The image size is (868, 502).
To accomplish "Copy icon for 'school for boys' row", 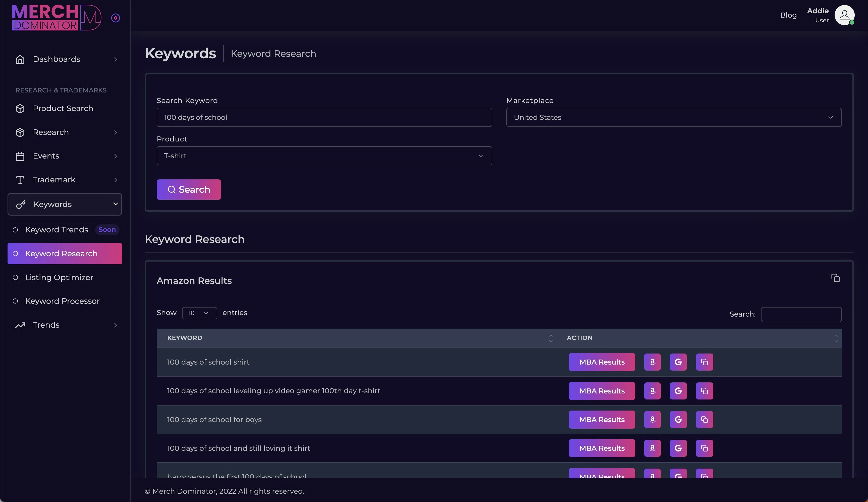I will click(x=704, y=420).
